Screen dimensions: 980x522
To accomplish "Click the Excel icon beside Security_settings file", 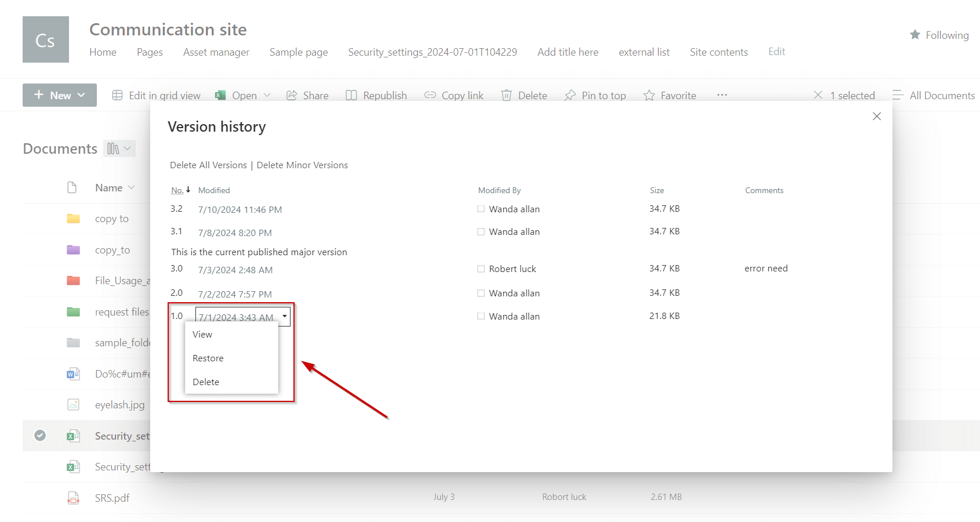I will click(73, 436).
